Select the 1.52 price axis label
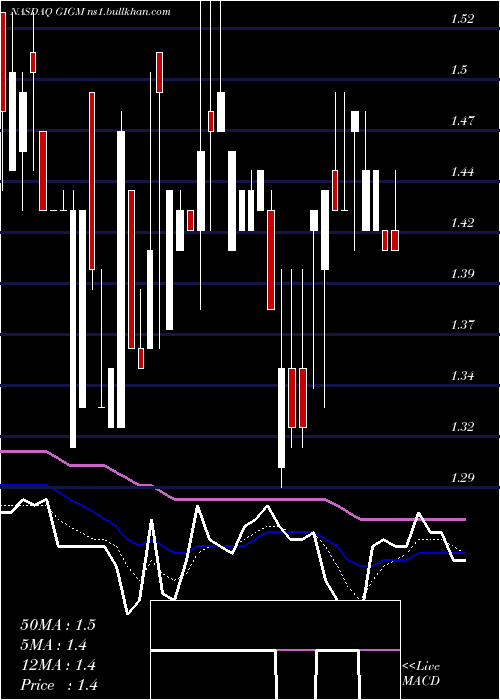This screenshot has width=500, height=700. click(x=462, y=19)
